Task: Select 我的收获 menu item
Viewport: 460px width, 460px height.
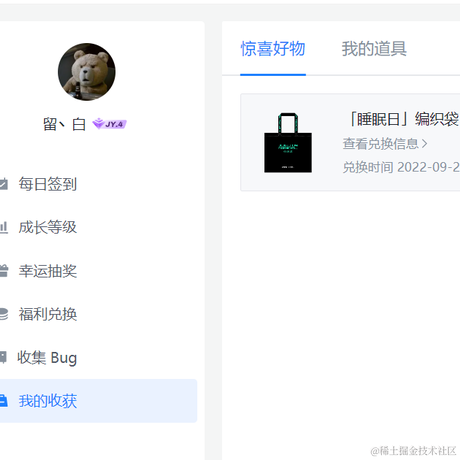Action: 98,401
